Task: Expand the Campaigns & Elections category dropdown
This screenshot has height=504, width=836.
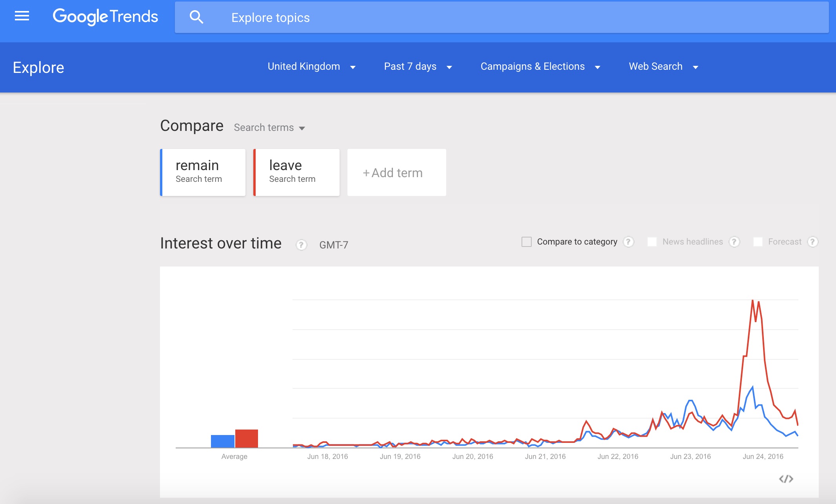Action: (x=540, y=67)
